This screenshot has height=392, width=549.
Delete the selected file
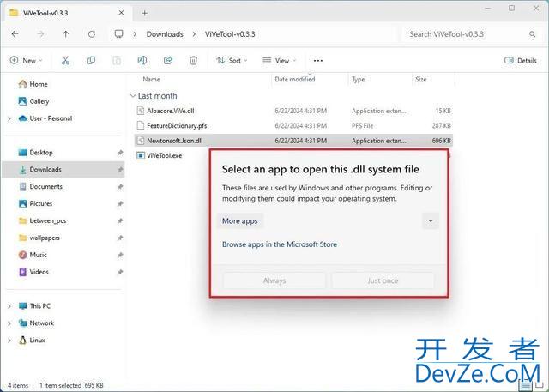(x=193, y=61)
